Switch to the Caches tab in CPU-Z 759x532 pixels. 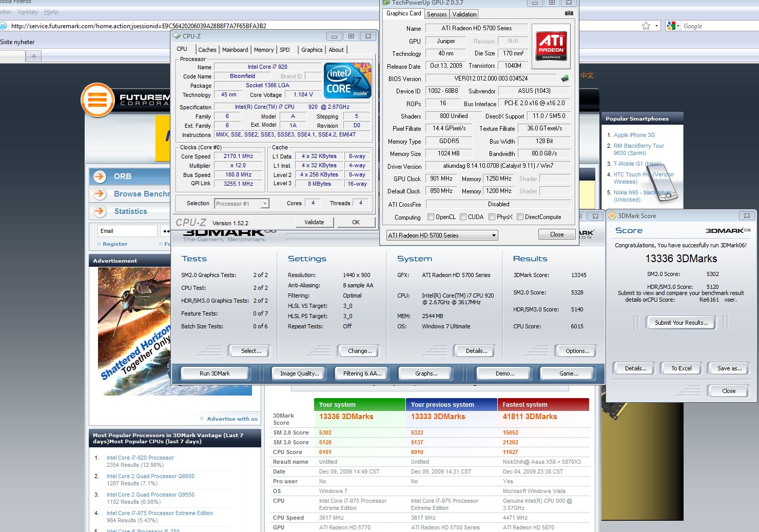pyautogui.click(x=207, y=50)
